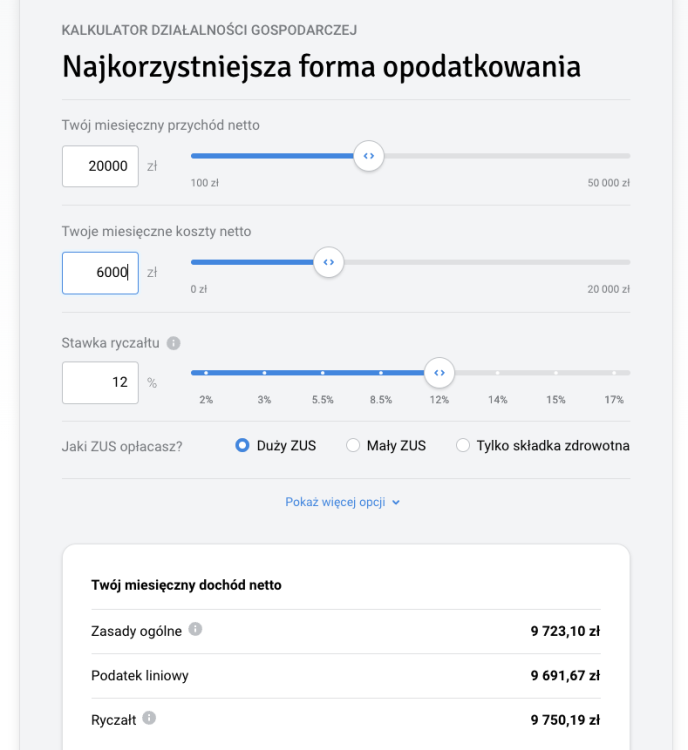Click info icon beside Ryczałt result

point(149,718)
